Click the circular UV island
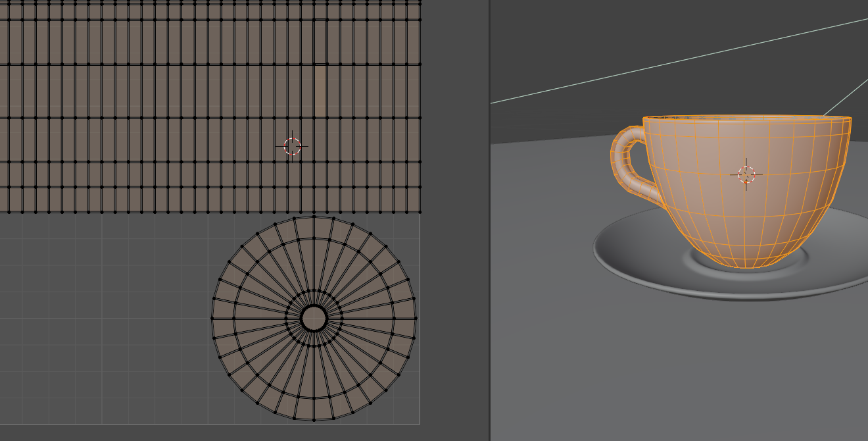Viewport: 868px width, 441px height. [x=314, y=318]
